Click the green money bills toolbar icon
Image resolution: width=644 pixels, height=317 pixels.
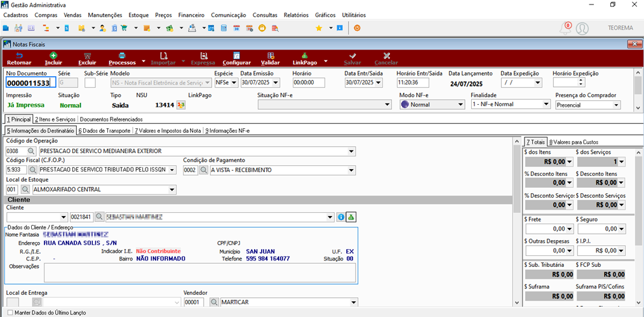pyautogui.click(x=170, y=29)
